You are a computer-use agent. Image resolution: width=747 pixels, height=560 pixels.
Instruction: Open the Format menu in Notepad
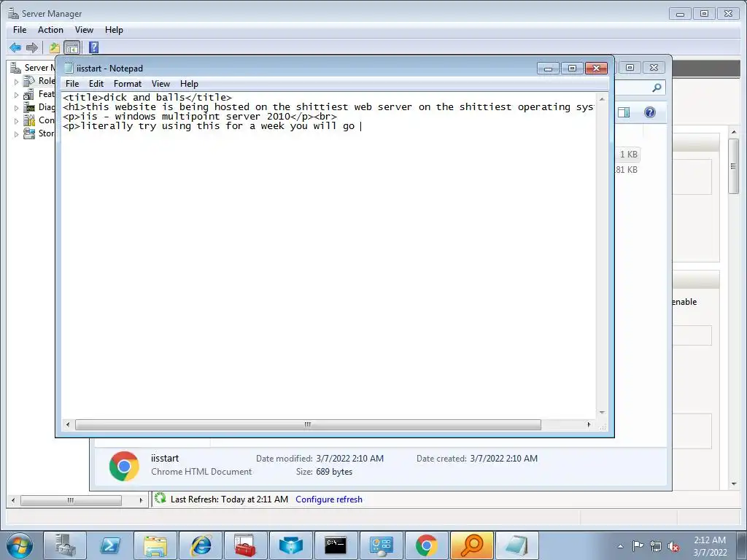click(127, 84)
